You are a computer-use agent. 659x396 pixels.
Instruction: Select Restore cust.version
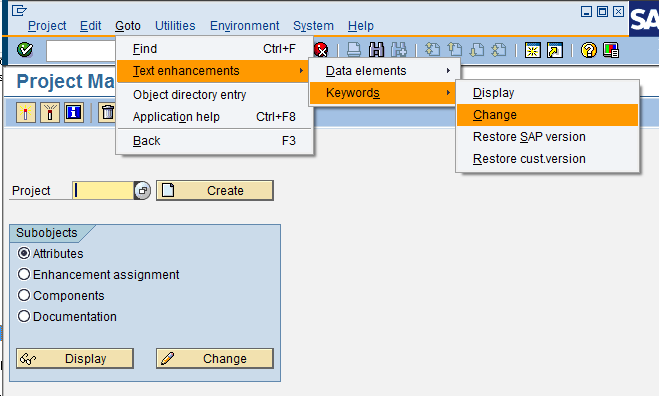click(547, 159)
